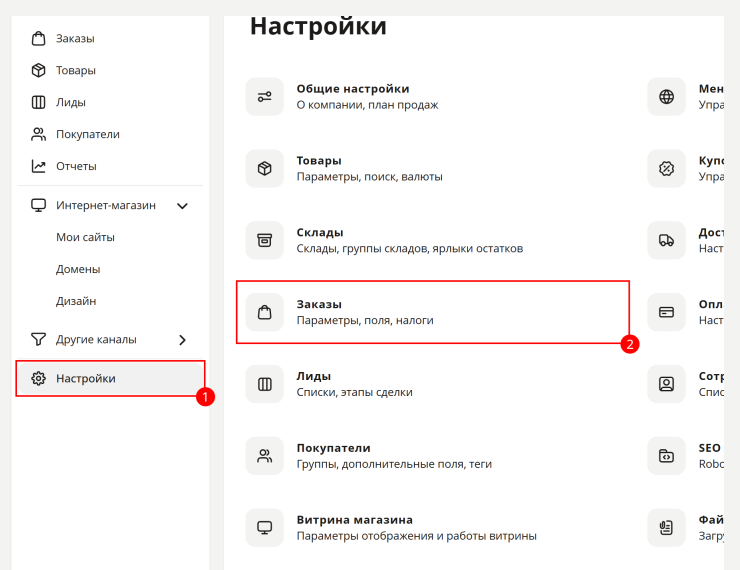This screenshot has width=740, height=570.
Task: Click the chart icon next to Отчеты
Action: coord(38,166)
